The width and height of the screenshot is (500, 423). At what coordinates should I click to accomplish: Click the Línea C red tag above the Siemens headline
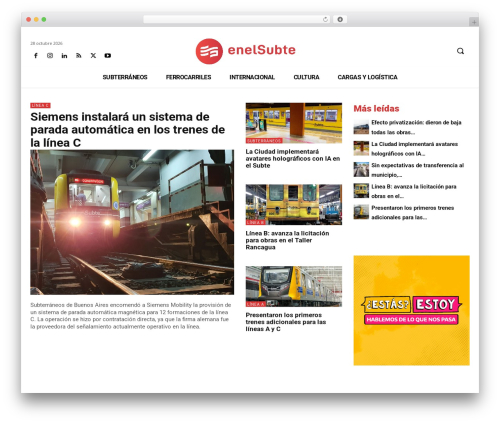tap(40, 105)
